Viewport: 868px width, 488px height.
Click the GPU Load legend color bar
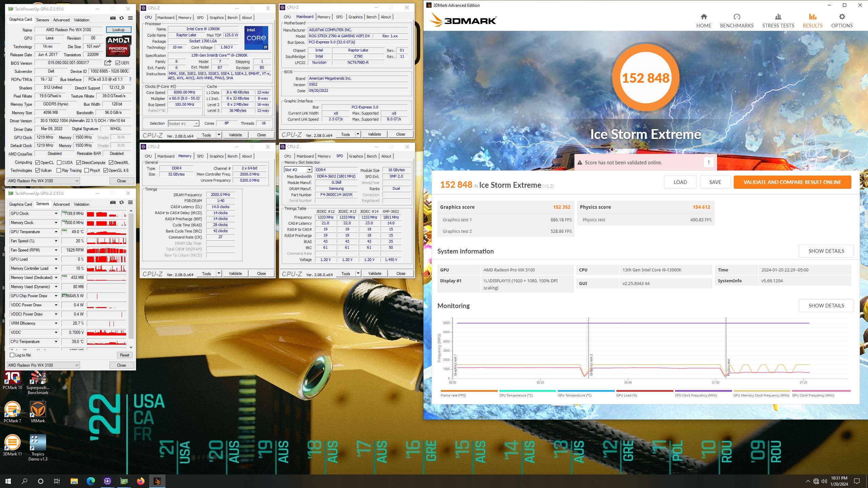(x=645, y=391)
